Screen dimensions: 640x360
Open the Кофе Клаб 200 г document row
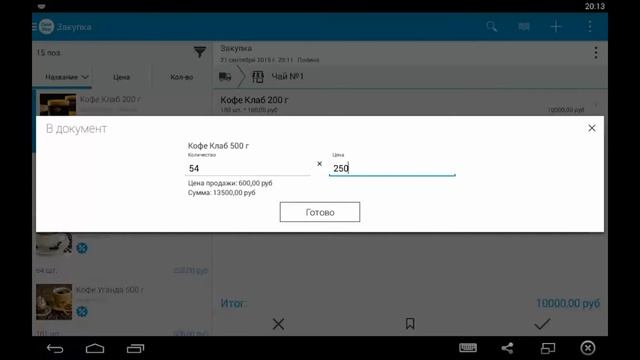pyautogui.click(x=409, y=103)
